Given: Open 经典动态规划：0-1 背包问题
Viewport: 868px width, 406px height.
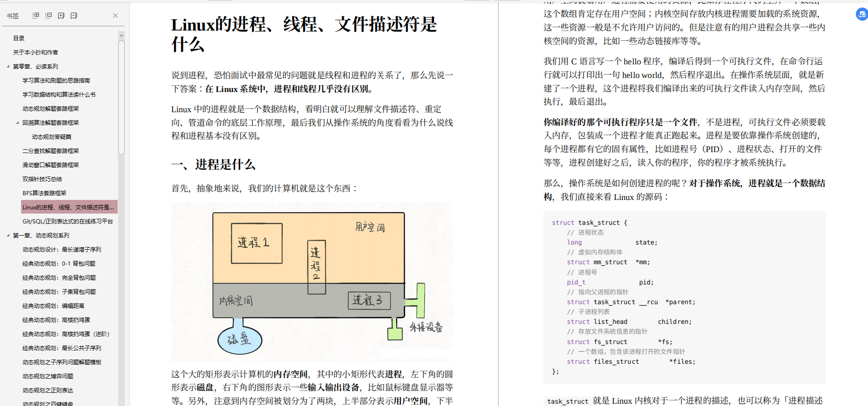Looking at the screenshot, I should click(x=59, y=263).
